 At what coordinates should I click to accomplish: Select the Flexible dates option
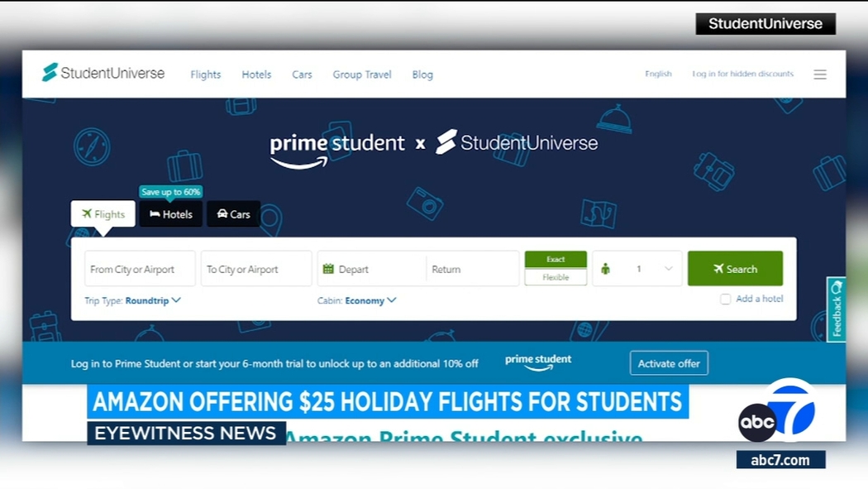pos(556,277)
